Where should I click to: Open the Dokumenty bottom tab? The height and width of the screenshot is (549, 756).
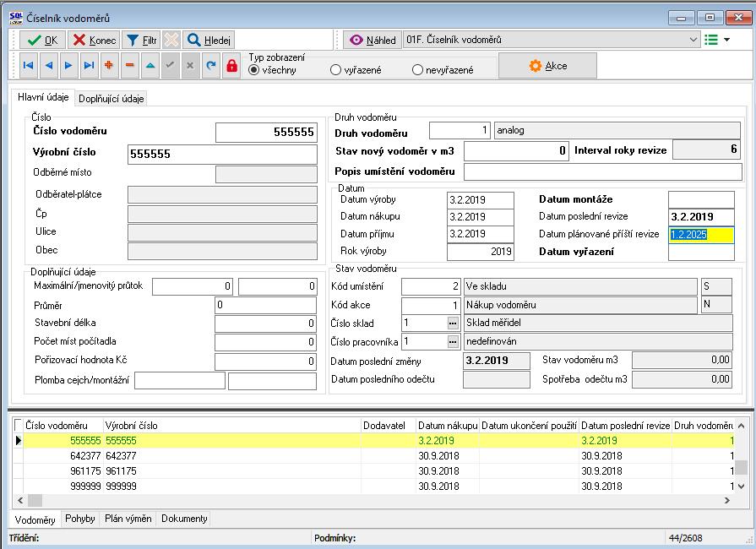coord(184,519)
